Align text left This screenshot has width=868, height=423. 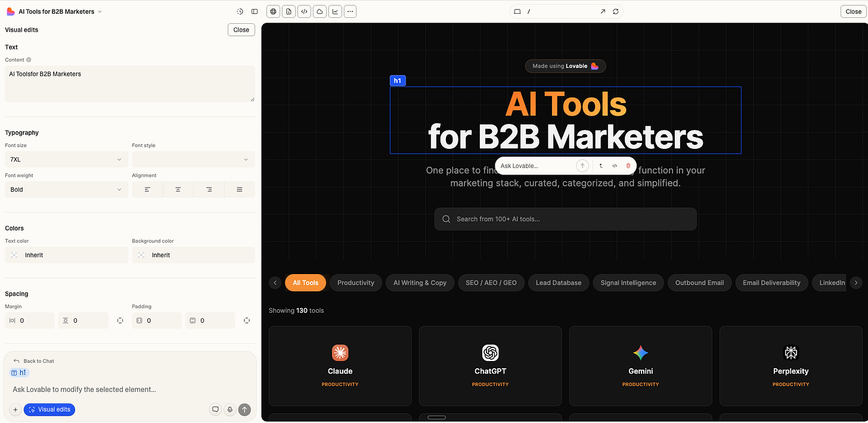(147, 189)
